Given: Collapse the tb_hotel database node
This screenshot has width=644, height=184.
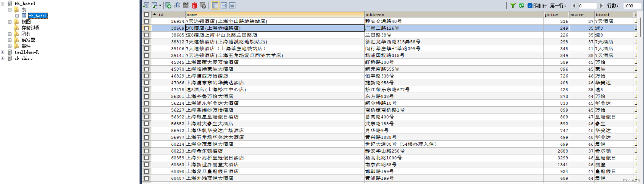Looking at the screenshot, I should pos(3,4).
